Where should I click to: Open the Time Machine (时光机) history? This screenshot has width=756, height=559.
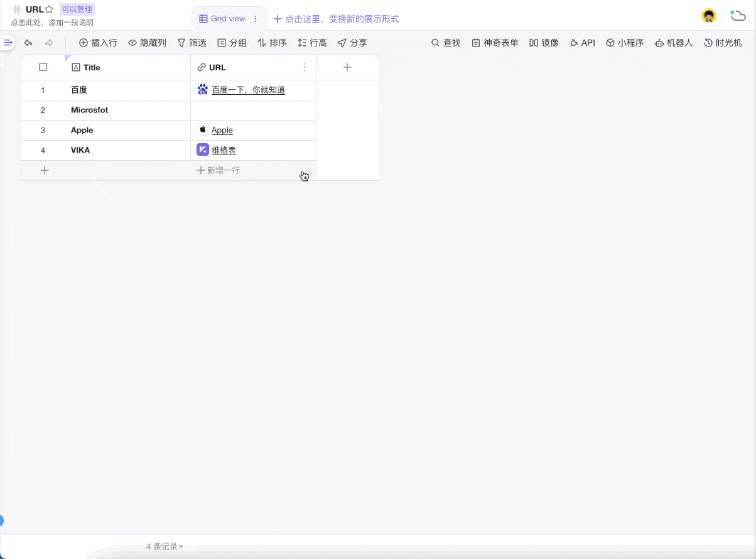tap(723, 43)
